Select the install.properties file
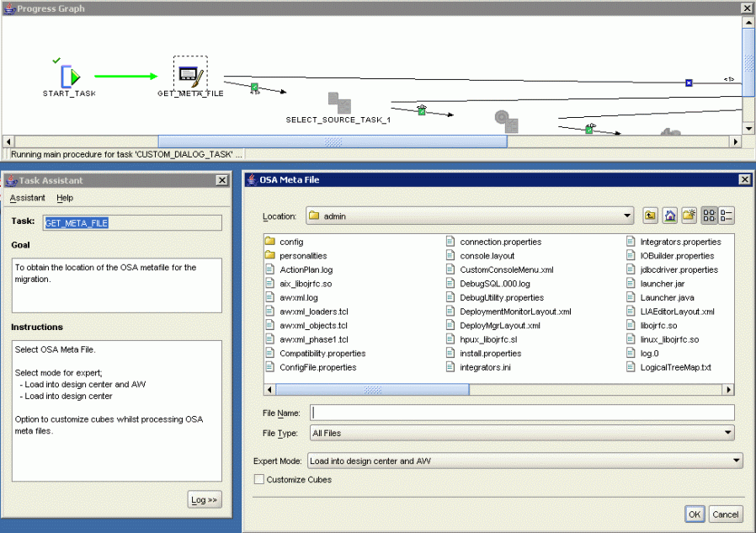Viewport: 756px width, 533px height. (x=492, y=354)
